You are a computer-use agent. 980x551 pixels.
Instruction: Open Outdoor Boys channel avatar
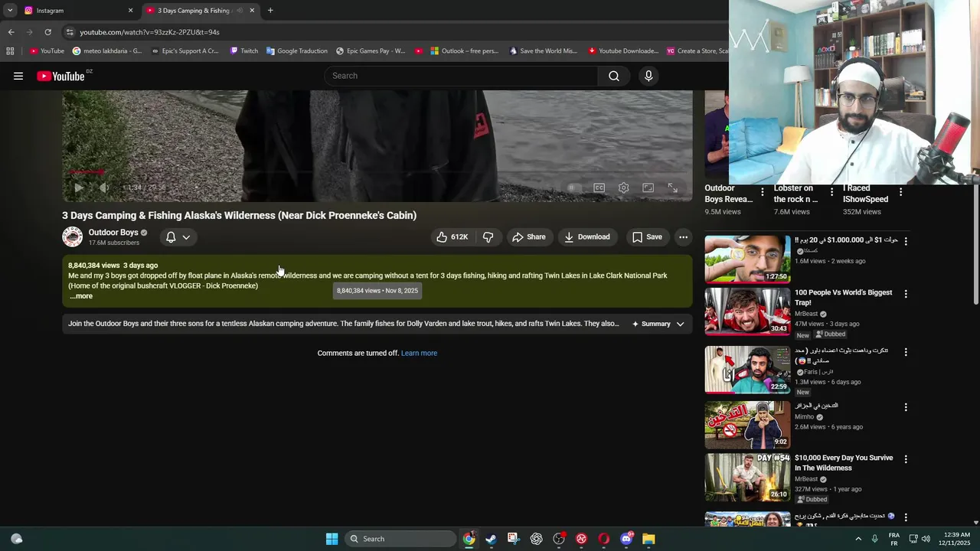(73, 237)
